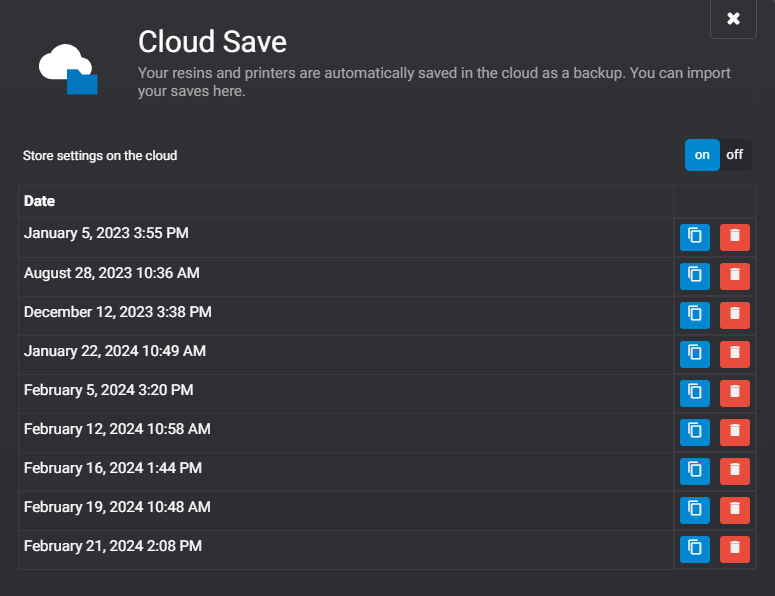Import the February 12, 2024 save

pos(694,432)
